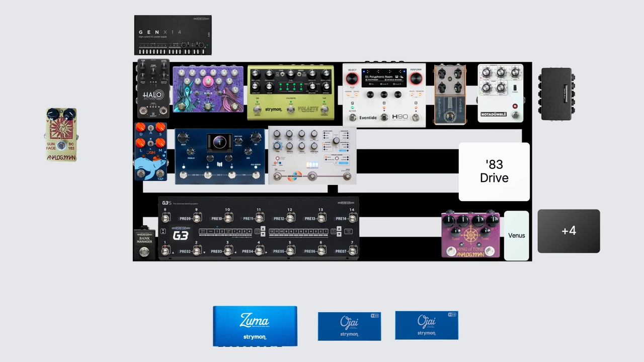This screenshot has height=362, width=644.
Task: Click the PREDELAY knob on the Meris pedal
Action: click(x=191, y=151)
